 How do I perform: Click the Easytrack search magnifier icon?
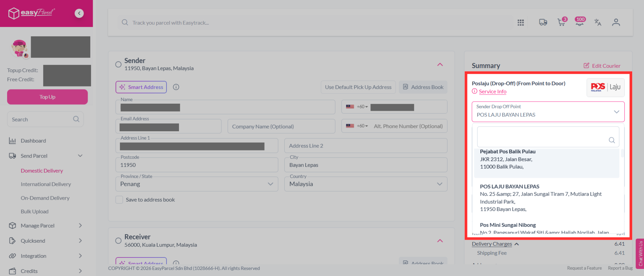tap(125, 23)
